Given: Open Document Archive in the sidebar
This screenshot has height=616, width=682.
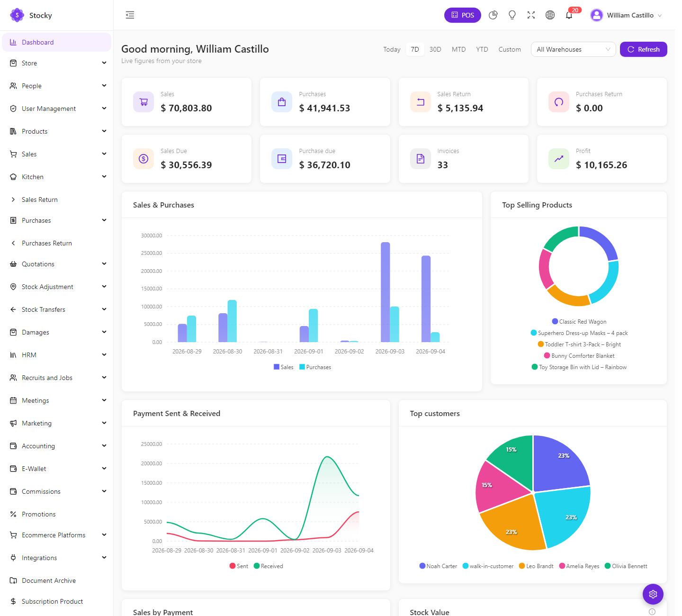Looking at the screenshot, I should coord(57,580).
